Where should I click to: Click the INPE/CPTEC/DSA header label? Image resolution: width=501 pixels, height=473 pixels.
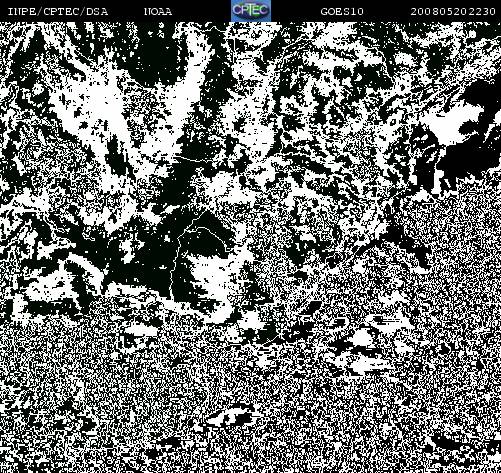click(58, 12)
